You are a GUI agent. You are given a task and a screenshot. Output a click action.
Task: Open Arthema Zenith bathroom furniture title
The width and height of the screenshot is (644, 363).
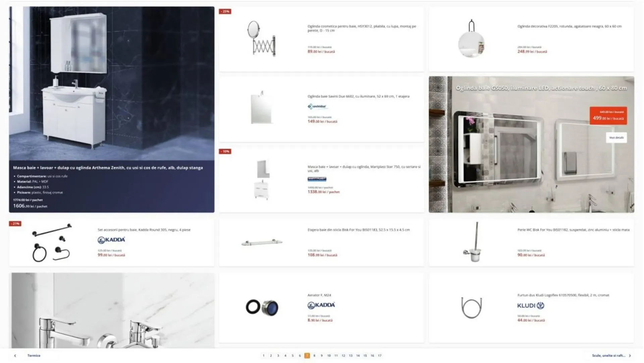pyautogui.click(x=108, y=168)
